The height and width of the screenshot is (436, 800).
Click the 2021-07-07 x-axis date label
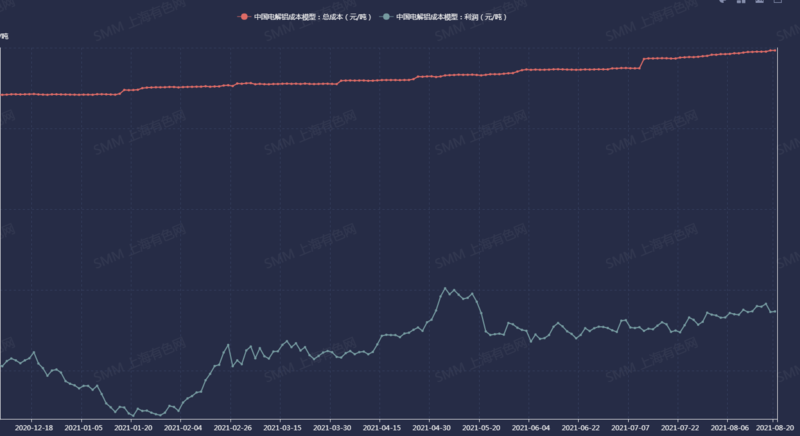click(x=631, y=428)
